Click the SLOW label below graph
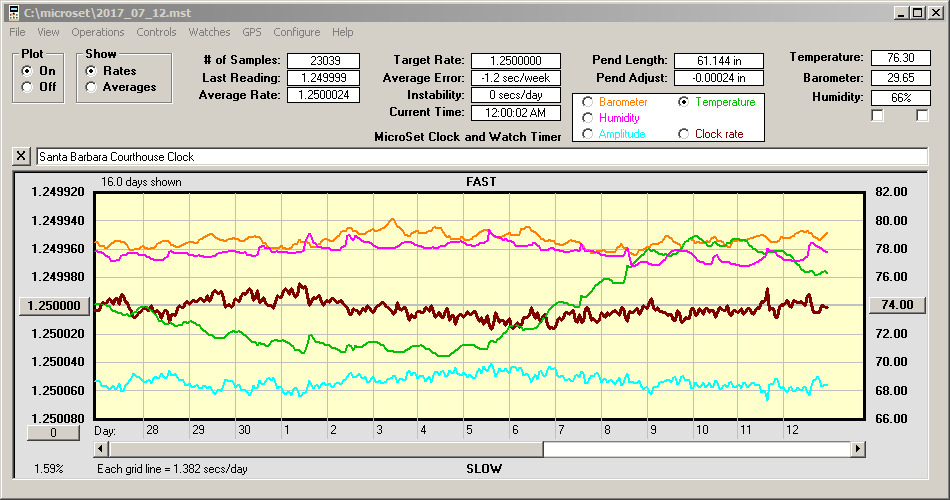The width and height of the screenshot is (950, 500). pos(483,469)
